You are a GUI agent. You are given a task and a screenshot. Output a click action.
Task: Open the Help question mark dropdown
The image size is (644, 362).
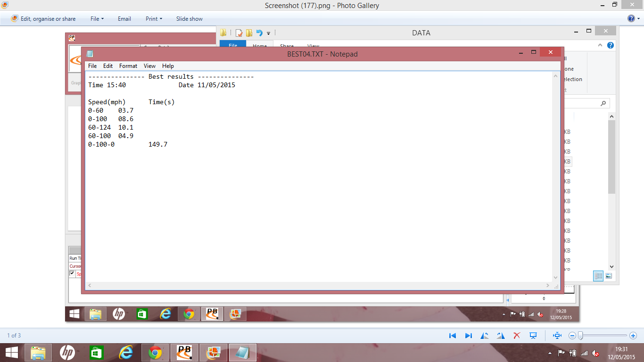(633, 19)
